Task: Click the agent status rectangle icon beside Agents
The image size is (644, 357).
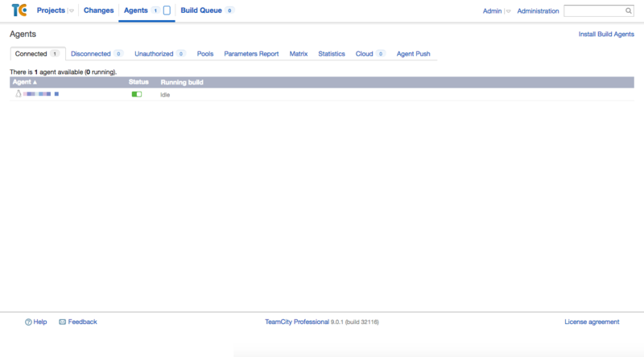Action: [167, 10]
